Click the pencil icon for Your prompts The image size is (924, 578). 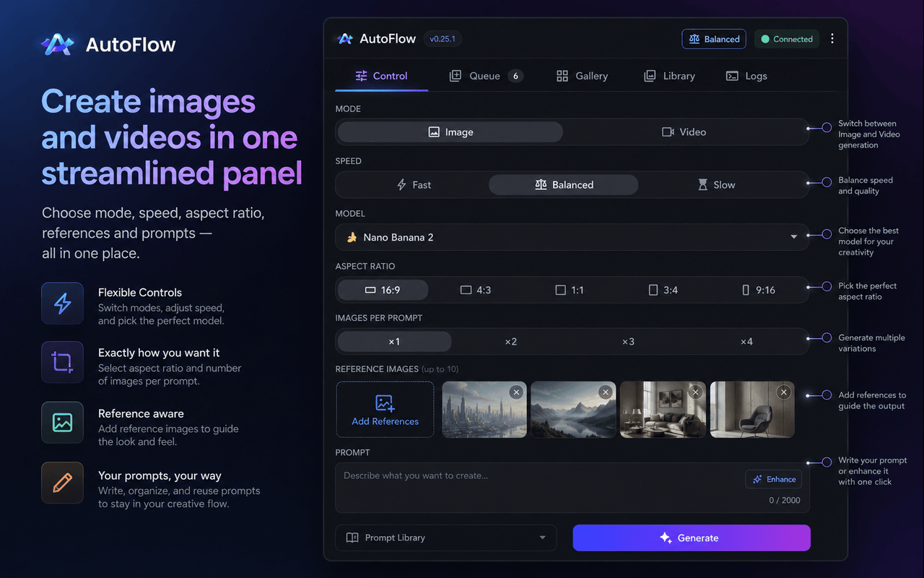pos(62,483)
